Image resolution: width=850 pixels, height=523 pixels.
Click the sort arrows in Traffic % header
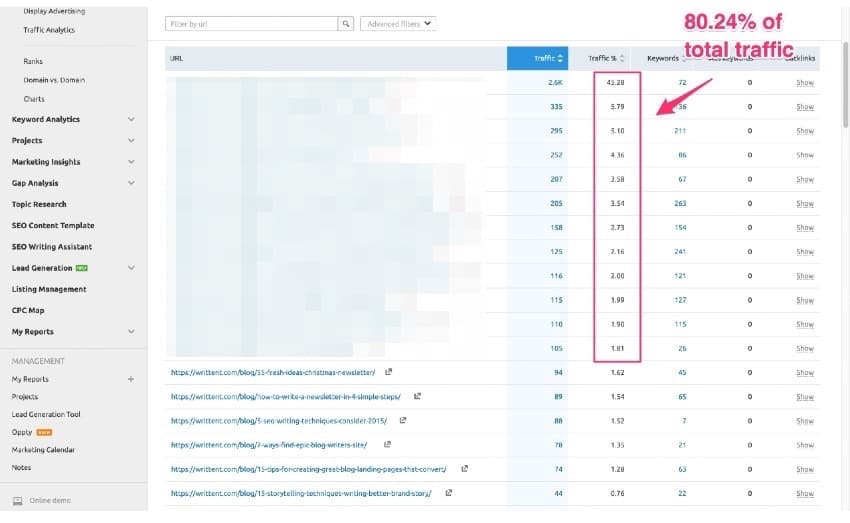click(622, 58)
